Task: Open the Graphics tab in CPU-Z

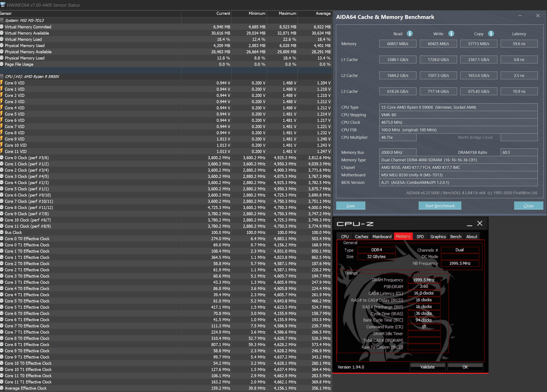Action: click(x=438, y=236)
